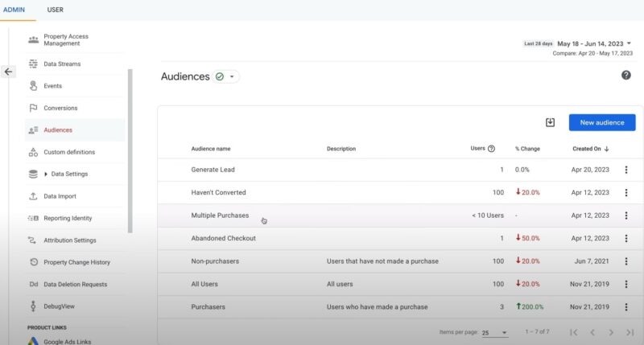Switch to the USER tab
The width and height of the screenshot is (644, 345).
click(55, 10)
